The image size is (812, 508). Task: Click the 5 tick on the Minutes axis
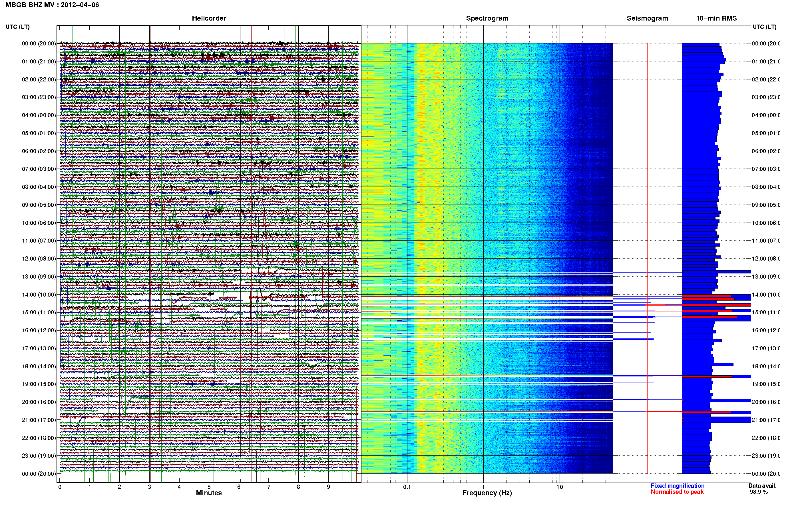209,487
